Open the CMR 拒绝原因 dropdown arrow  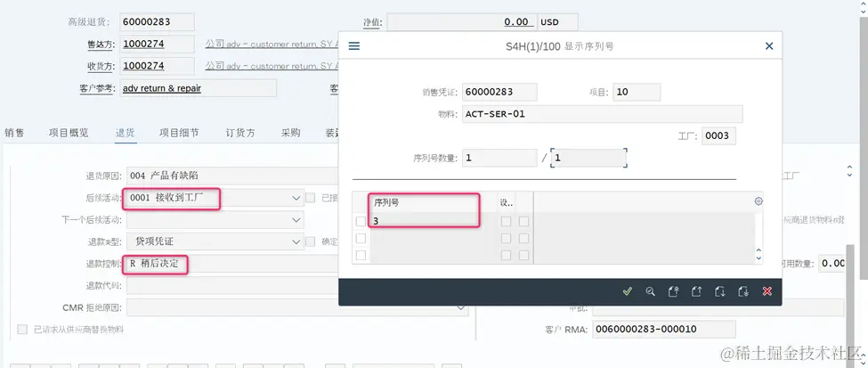tap(460, 307)
